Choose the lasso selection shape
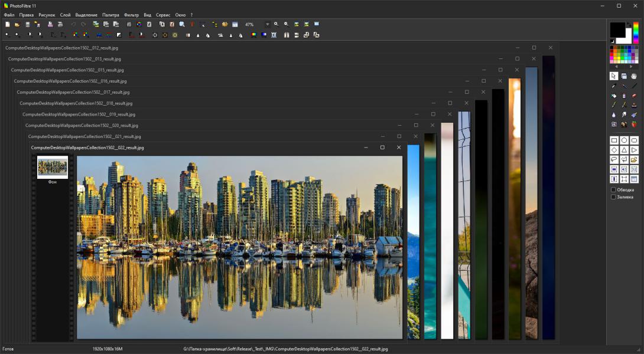This screenshot has height=354, width=644. tap(614, 159)
